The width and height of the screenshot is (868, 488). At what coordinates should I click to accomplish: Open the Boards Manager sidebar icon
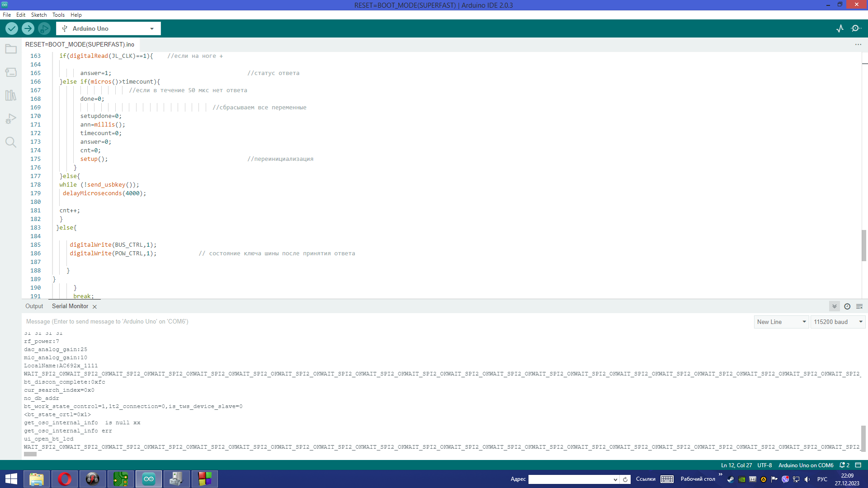[x=11, y=72]
